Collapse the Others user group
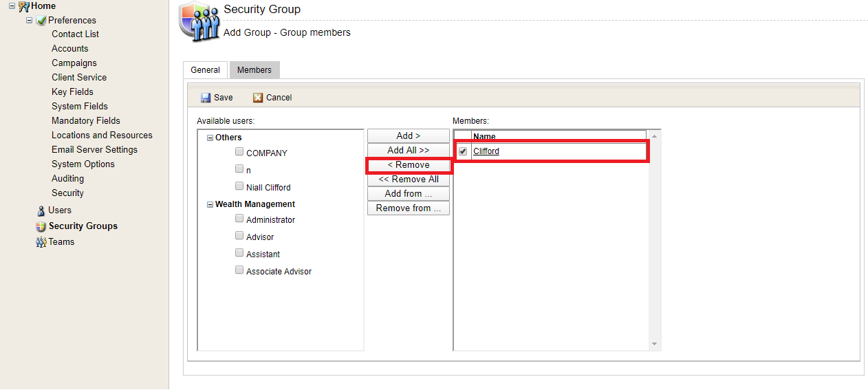This screenshot has width=868, height=390. (x=210, y=138)
